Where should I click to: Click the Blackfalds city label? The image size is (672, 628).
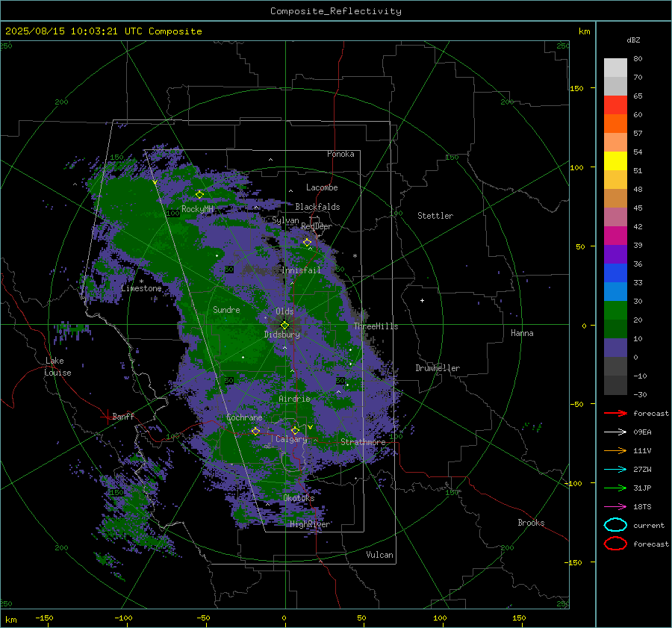(317, 207)
